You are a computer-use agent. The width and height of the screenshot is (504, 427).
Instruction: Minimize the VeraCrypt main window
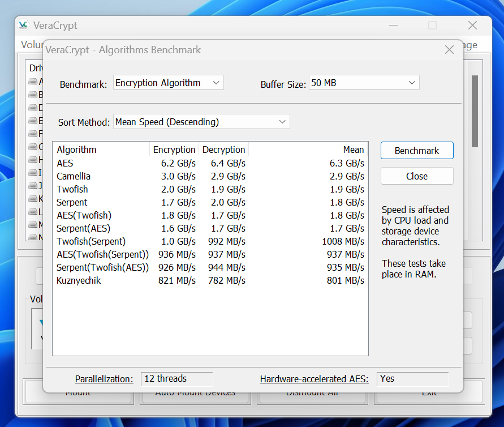point(393,25)
